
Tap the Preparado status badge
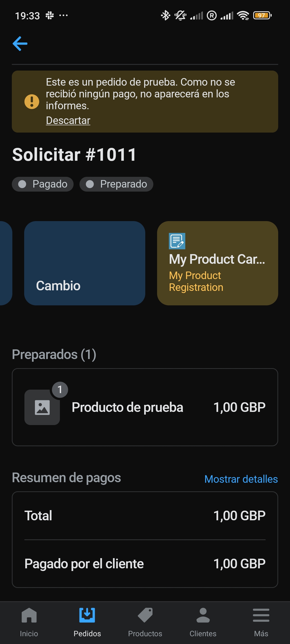[116, 184]
